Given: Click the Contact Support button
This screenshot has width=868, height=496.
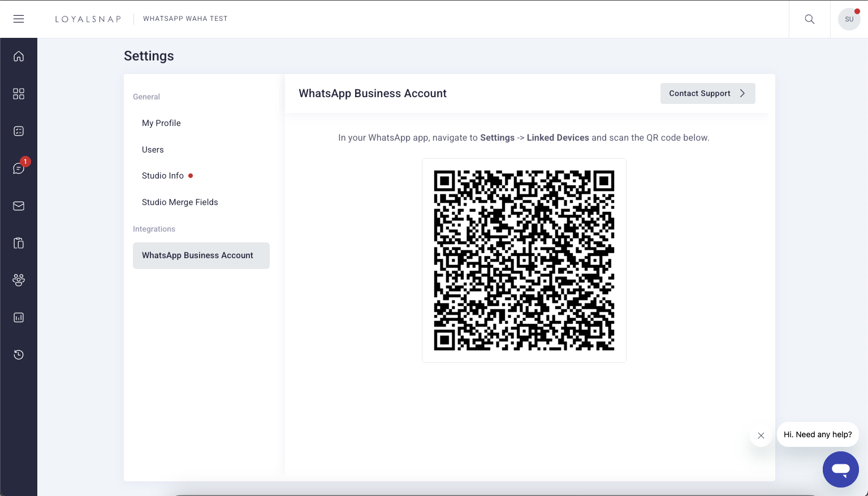Looking at the screenshot, I should (x=707, y=94).
